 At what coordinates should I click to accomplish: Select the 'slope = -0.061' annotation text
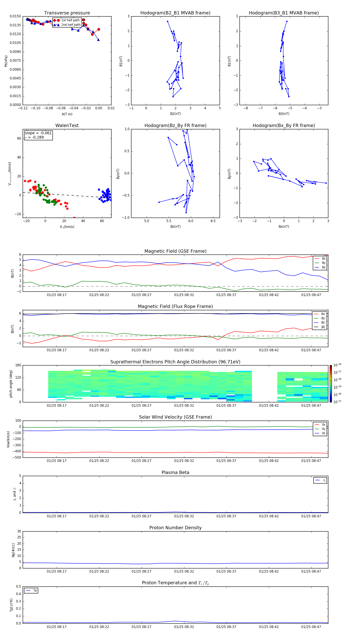tap(38, 133)
